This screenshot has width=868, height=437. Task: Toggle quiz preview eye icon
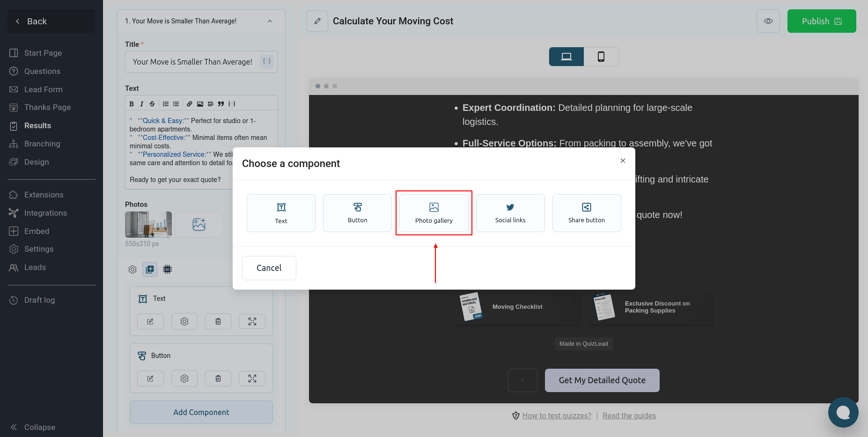coord(768,21)
